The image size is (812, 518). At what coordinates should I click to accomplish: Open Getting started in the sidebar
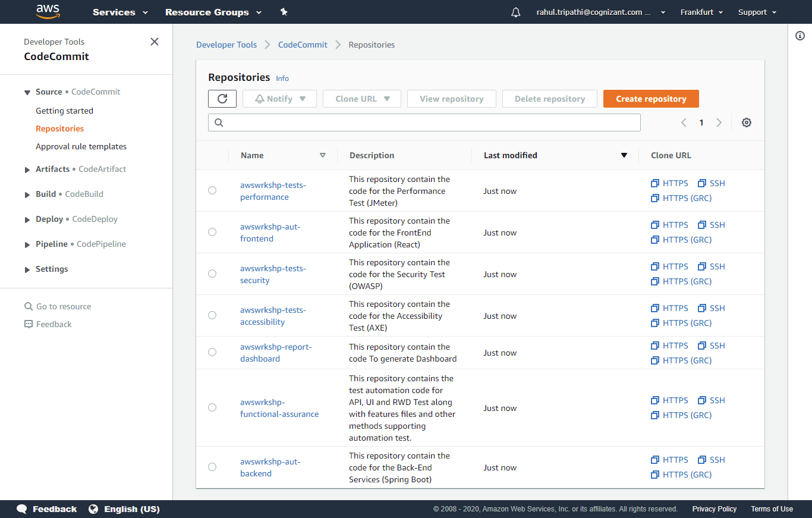pyautogui.click(x=64, y=111)
